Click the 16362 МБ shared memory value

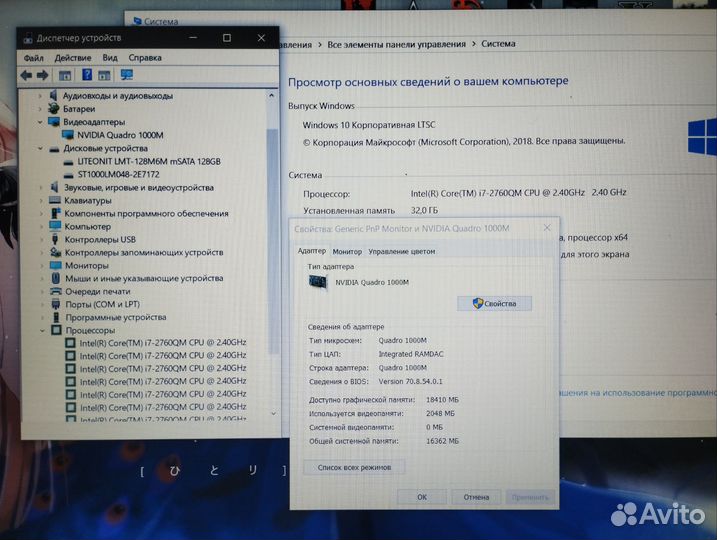point(442,441)
